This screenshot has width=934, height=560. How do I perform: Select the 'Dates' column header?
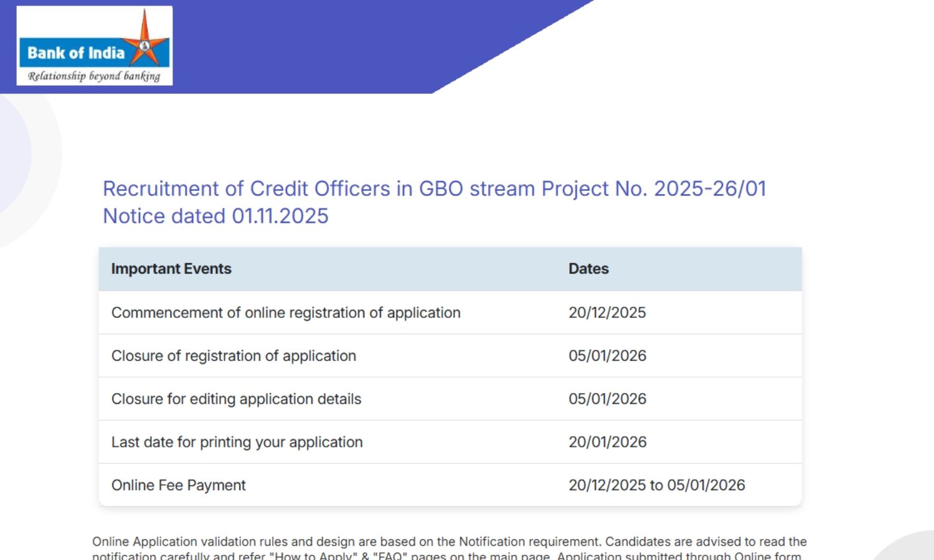coord(588,269)
